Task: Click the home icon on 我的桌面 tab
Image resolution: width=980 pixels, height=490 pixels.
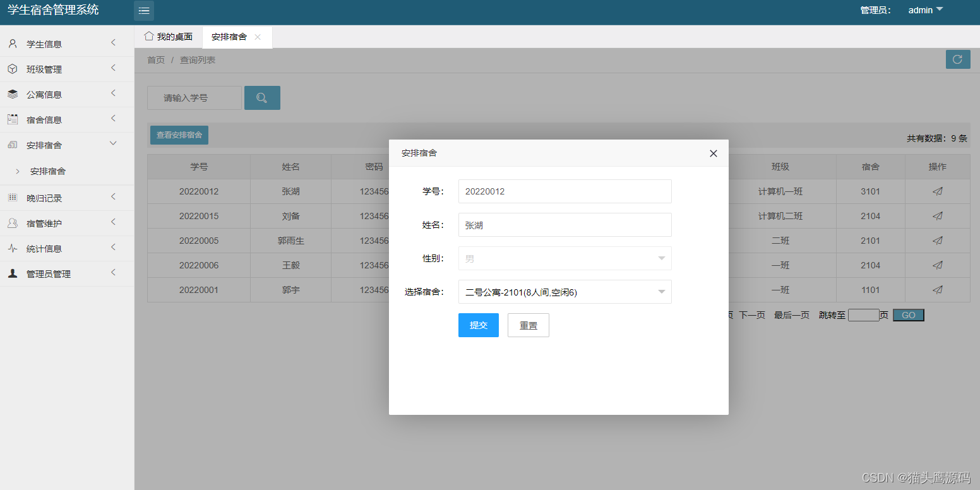Action: [149, 36]
